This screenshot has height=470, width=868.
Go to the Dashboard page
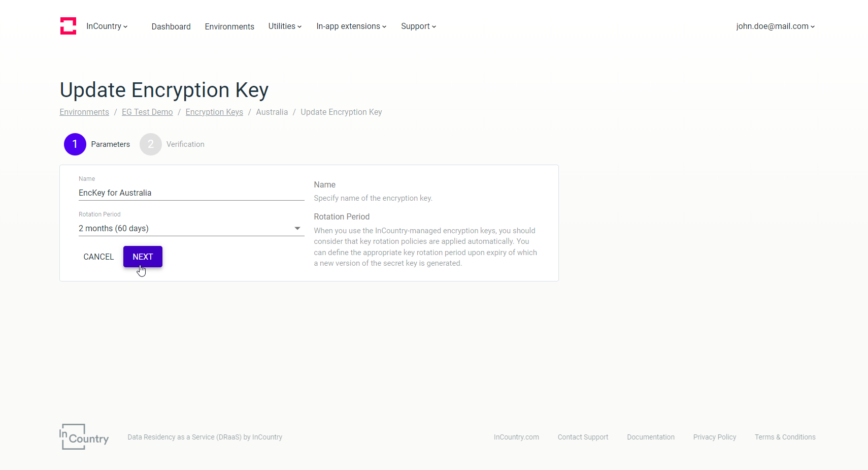tap(171, 26)
